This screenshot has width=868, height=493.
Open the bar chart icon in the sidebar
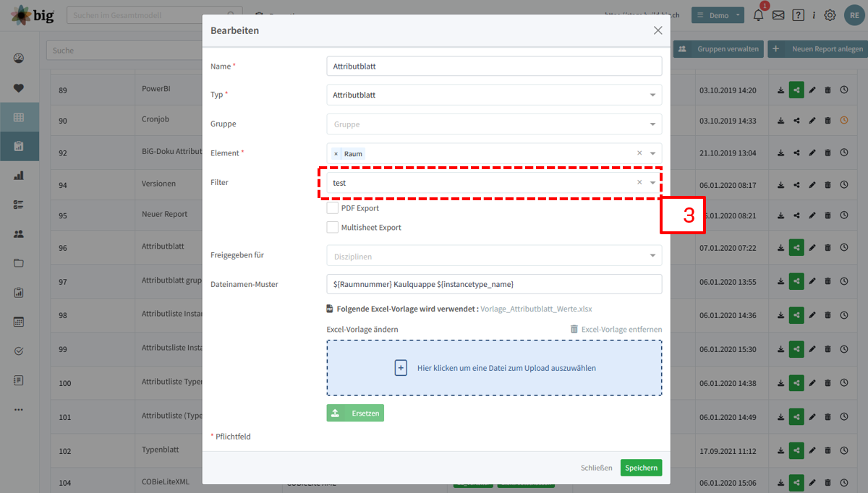click(x=19, y=176)
